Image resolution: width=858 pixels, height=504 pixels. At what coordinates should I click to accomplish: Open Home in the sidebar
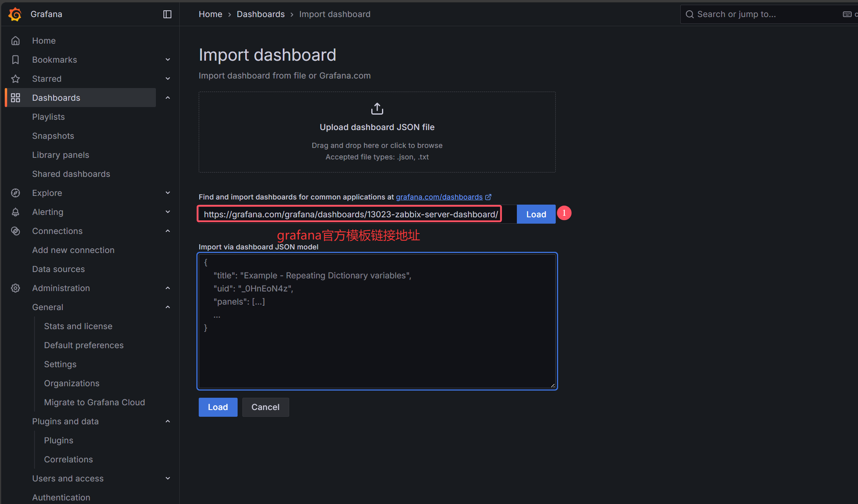[44, 41]
